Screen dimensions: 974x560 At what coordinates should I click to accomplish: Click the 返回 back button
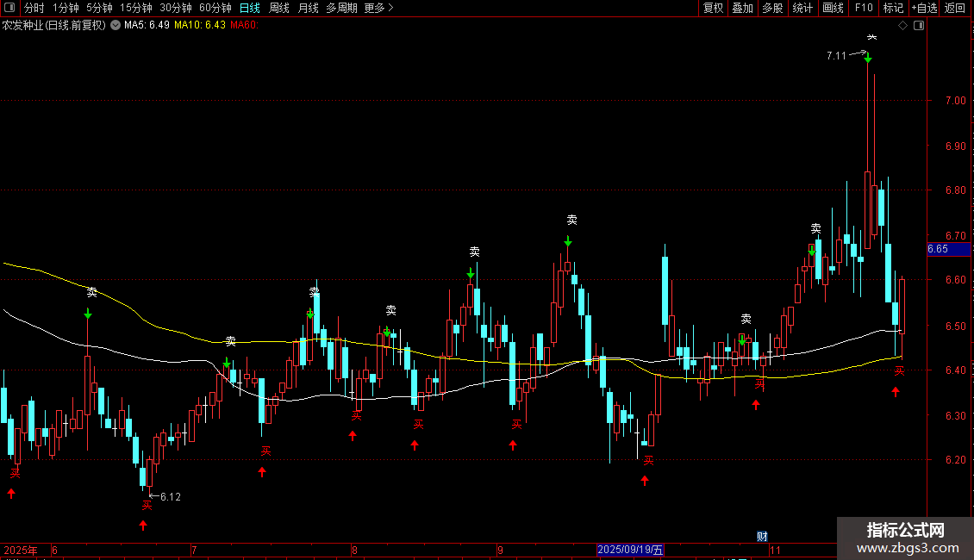[955, 8]
